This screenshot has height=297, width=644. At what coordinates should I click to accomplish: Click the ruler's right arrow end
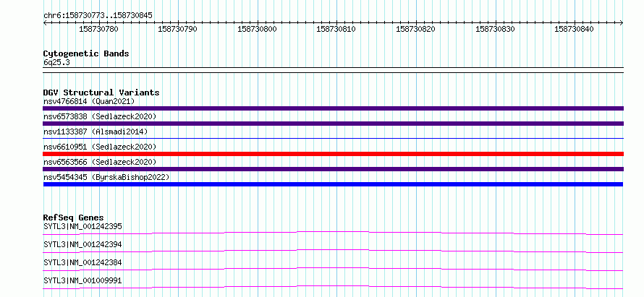tap(622, 23)
